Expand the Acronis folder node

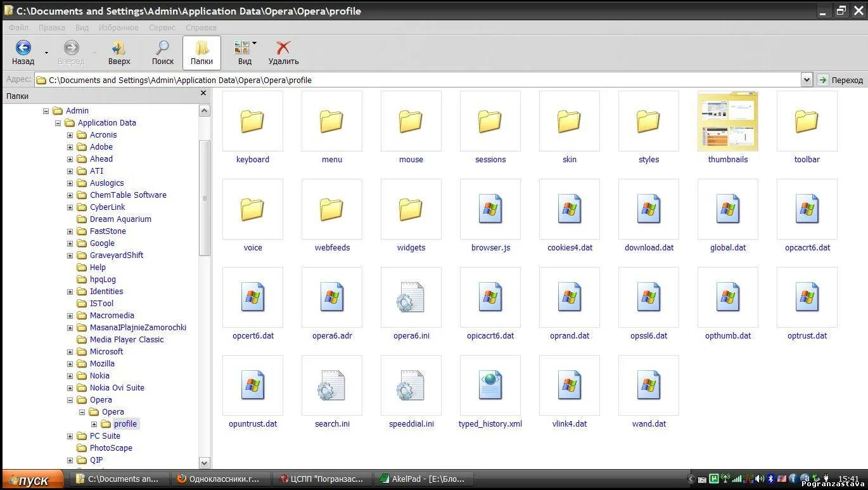coord(70,135)
